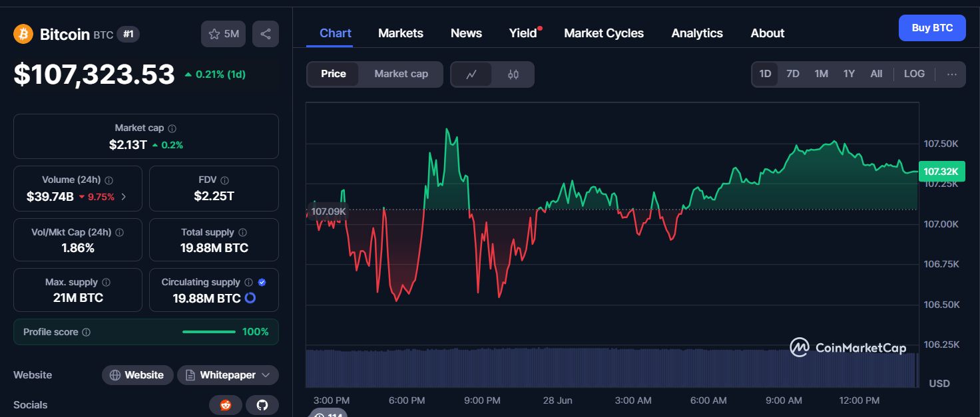Click the FDV info icon
Screen dimensions: 980x417
[224, 180]
